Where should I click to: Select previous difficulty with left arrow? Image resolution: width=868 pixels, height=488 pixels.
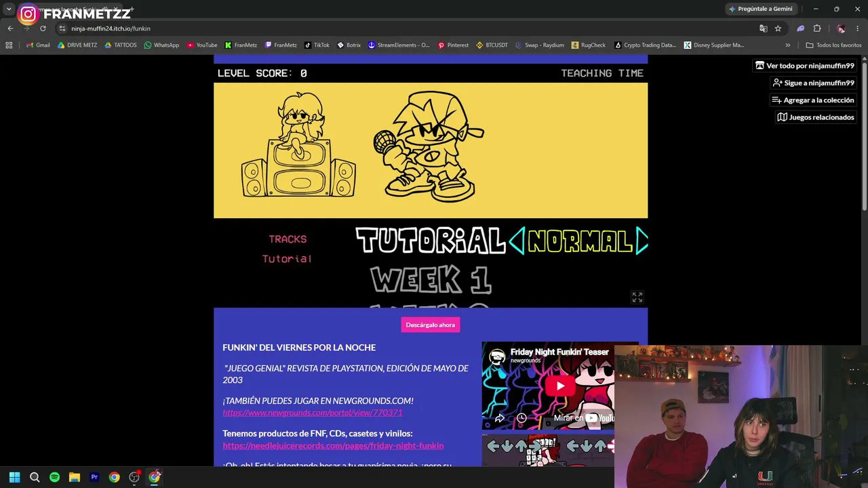click(x=517, y=241)
